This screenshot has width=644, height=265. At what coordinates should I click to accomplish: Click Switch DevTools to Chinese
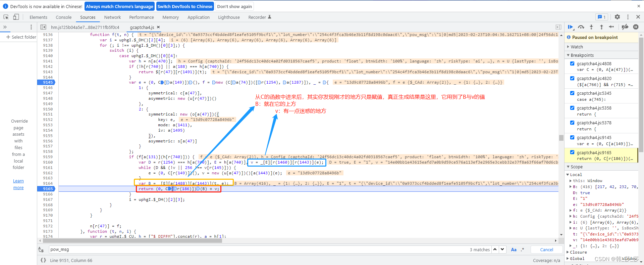[x=185, y=6]
